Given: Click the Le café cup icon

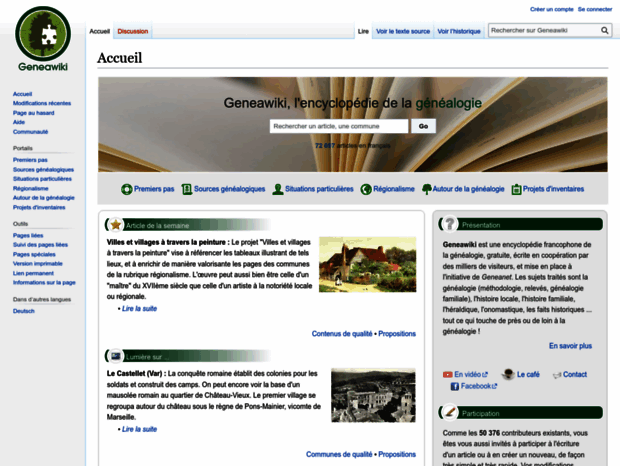Looking at the screenshot, I should point(508,375).
